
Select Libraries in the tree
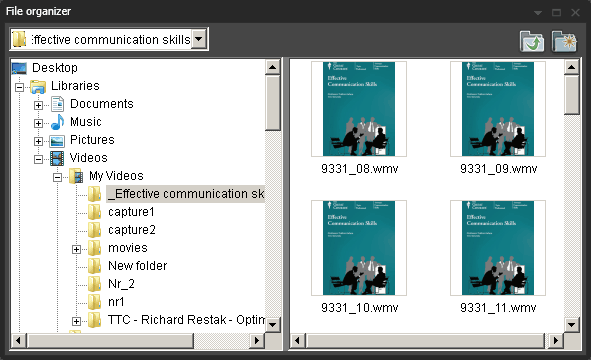75,86
